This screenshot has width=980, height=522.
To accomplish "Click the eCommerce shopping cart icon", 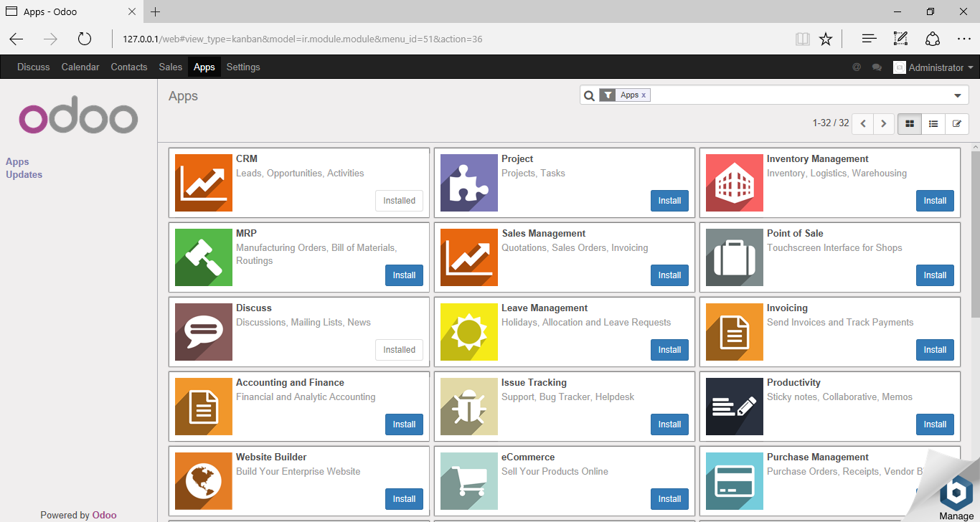I will coord(468,481).
